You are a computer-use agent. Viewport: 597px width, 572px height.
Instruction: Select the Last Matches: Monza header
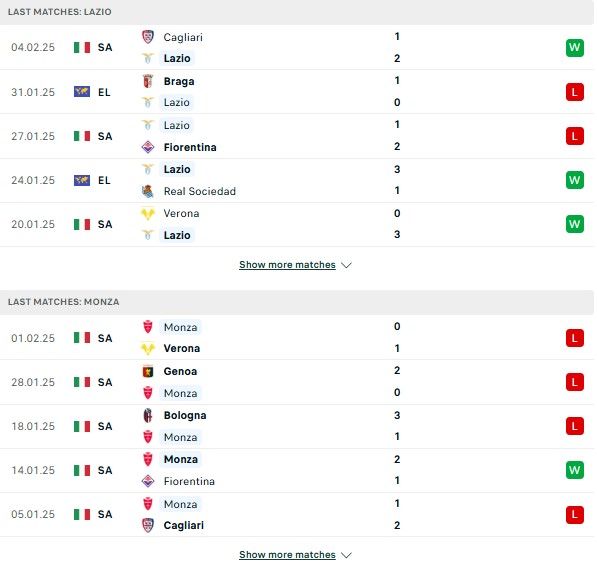pos(297,302)
